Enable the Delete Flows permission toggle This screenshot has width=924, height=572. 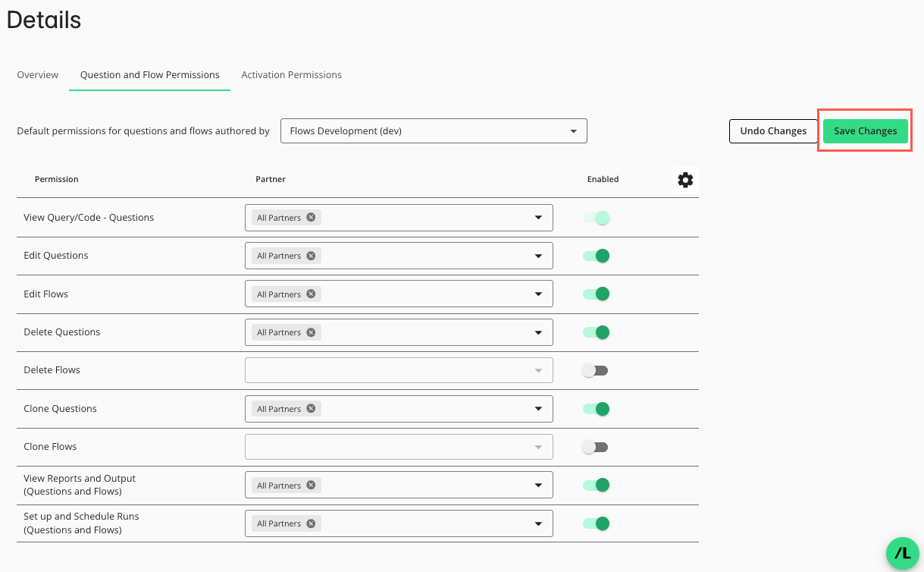[x=595, y=370]
